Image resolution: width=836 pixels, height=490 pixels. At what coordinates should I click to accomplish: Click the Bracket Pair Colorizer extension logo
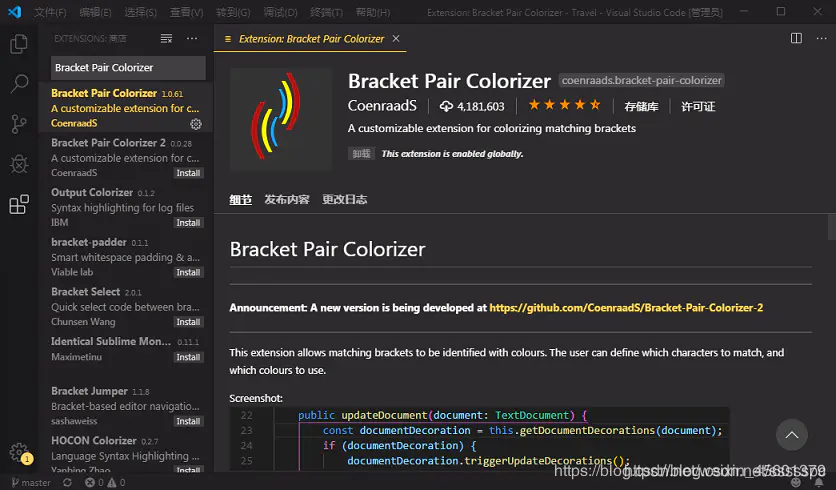281,119
